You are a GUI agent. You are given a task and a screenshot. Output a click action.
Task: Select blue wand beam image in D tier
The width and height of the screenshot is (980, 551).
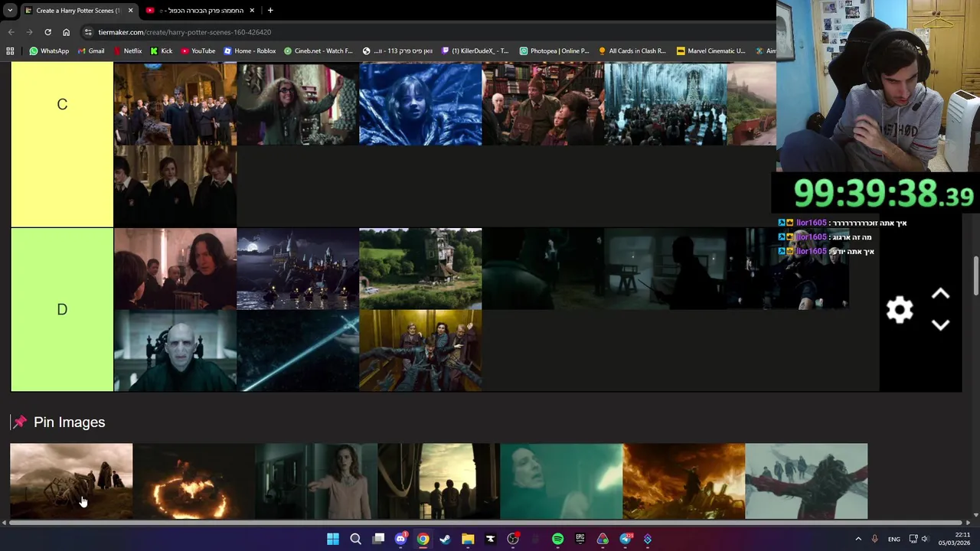pos(298,350)
